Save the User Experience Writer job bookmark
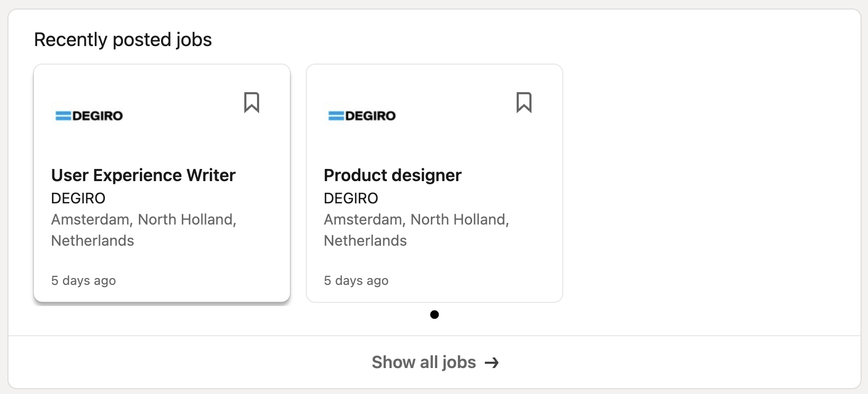Image resolution: width=868 pixels, height=394 pixels. coord(252,103)
